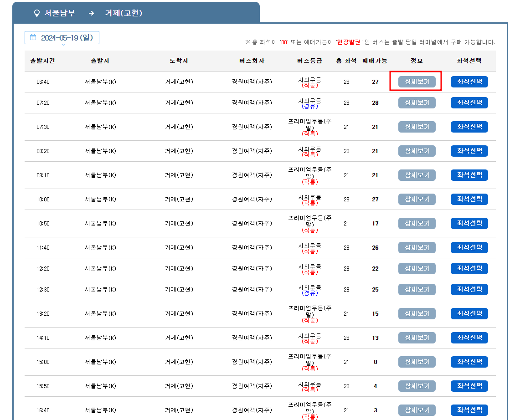View 상세보기 details for the 06:40 bus

[x=417, y=82]
